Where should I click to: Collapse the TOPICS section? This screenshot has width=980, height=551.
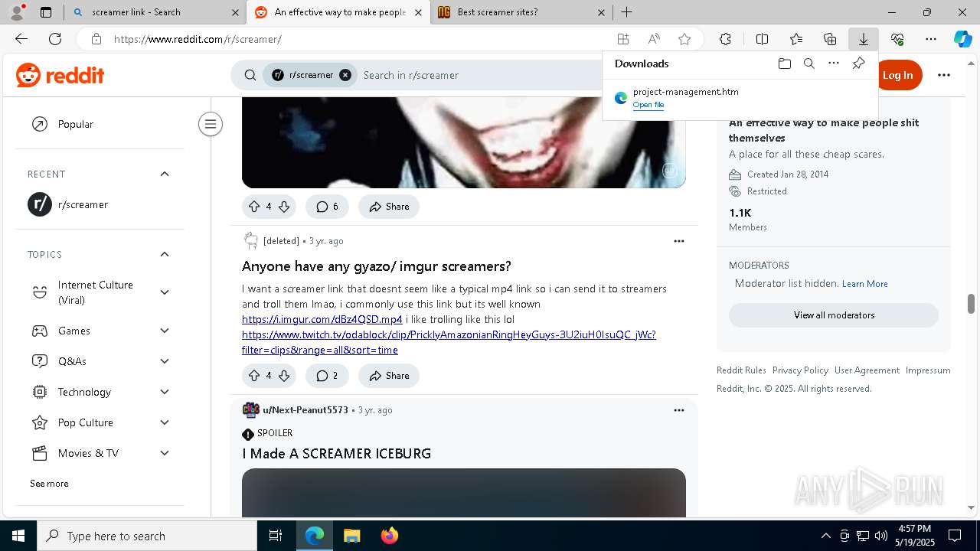[165, 254]
